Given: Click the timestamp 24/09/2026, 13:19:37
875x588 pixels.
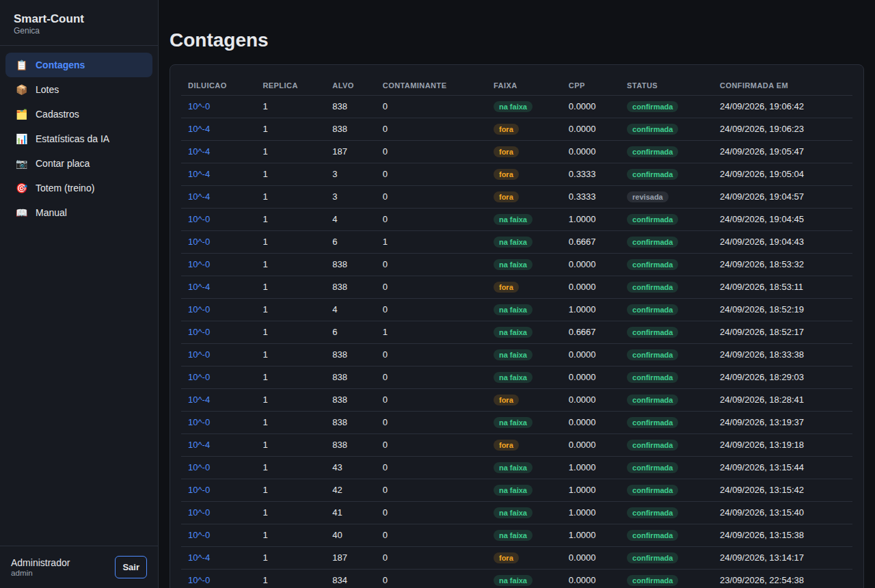Looking at the screenshot, I should (x=762, y=423).
